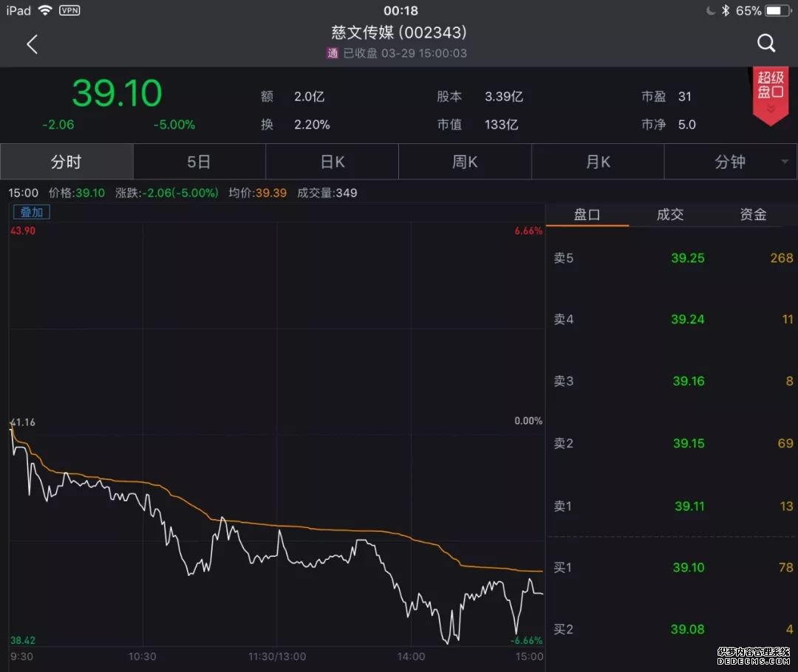Open the 资金 capital flow tab
This screenshot has height=672, width=798.
(753, 215)
